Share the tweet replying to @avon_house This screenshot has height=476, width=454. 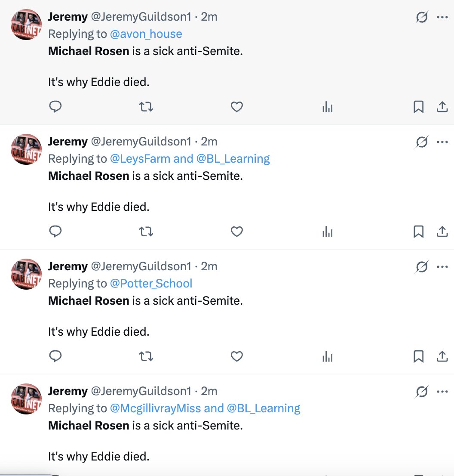pyautogui.click(x=442, y=107)
